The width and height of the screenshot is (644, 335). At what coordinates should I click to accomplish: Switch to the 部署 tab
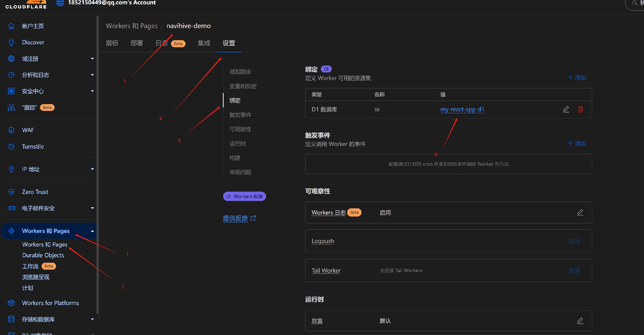point(137,43)
